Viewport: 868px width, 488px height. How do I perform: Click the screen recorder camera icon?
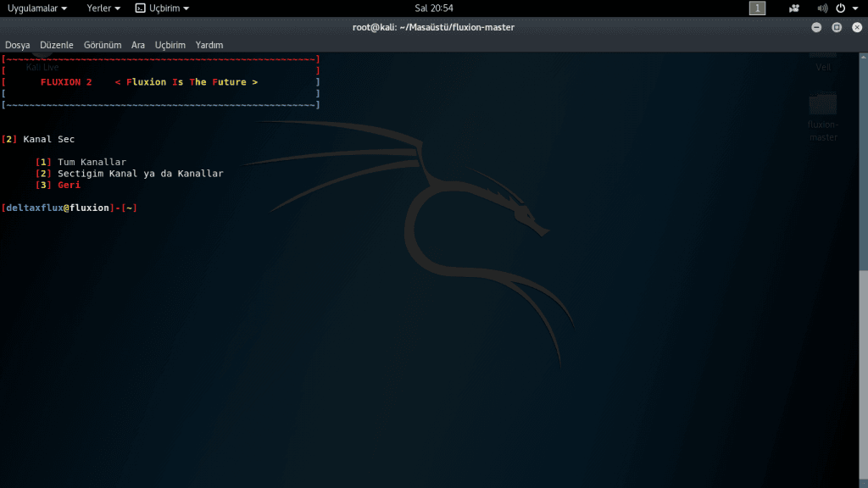coord(793,8)
